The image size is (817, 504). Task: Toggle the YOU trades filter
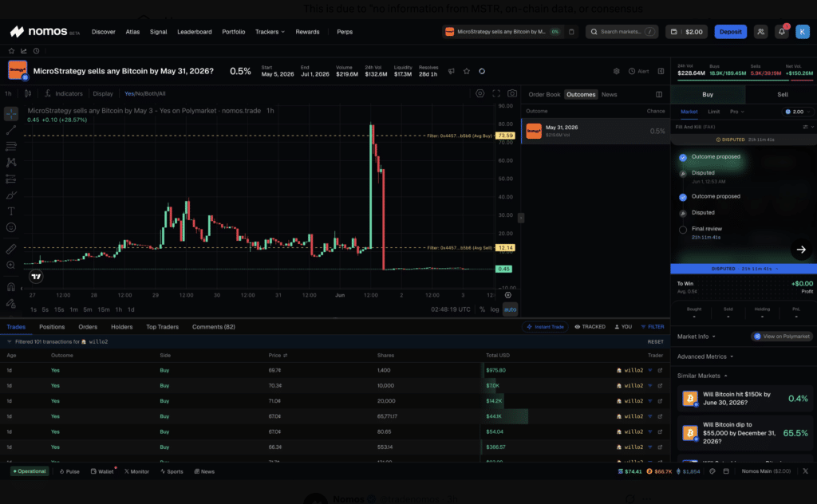[623, 327]
